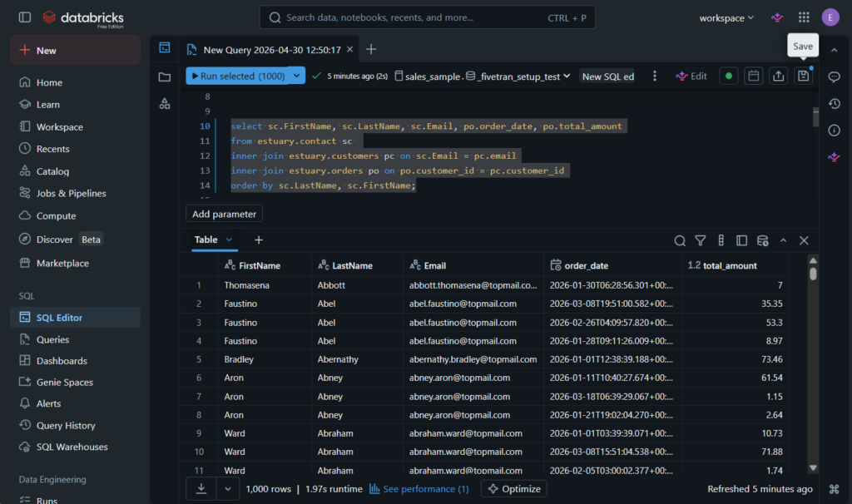Click Run selected (1000) button

tap(237, 76)
